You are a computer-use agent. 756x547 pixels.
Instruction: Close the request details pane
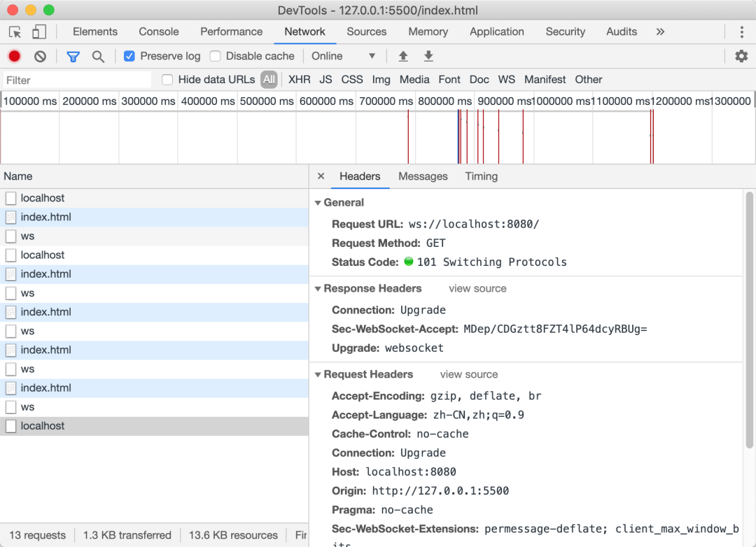tap(321, 176)
